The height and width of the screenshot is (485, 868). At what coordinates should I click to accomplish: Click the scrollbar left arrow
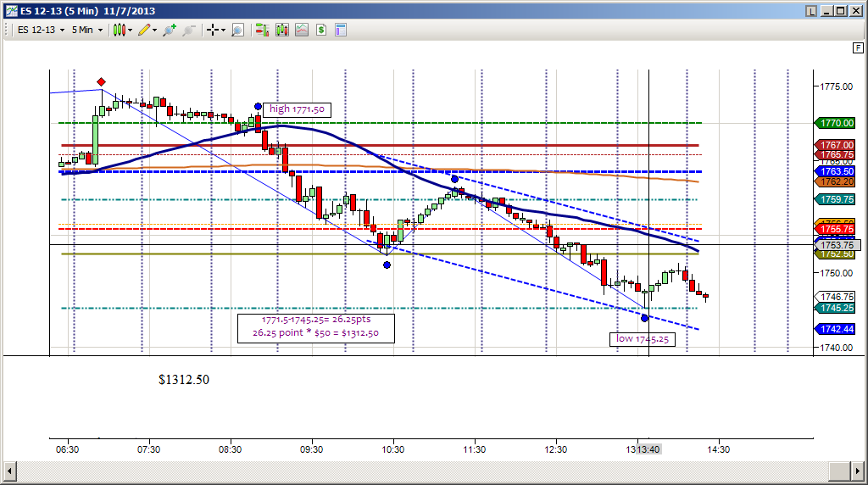(x=9, y=471)
